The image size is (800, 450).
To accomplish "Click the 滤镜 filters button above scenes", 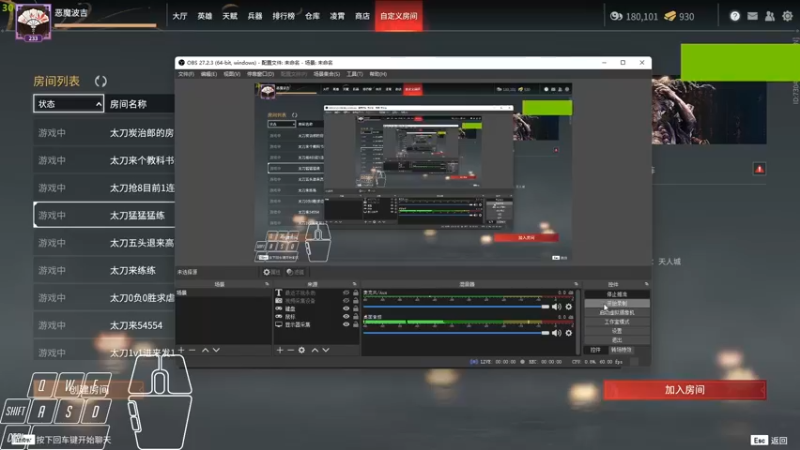I will coord(295,272).
